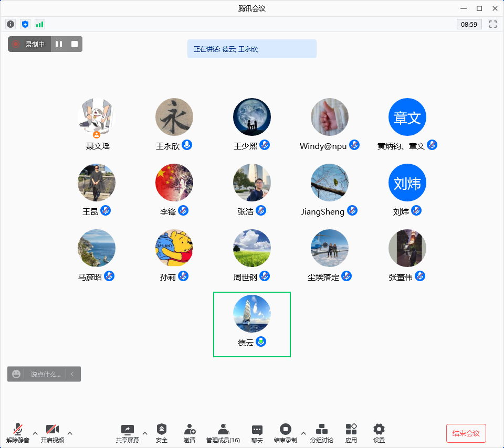Expand audio options arrow beside 解除静音

point(35,433)
